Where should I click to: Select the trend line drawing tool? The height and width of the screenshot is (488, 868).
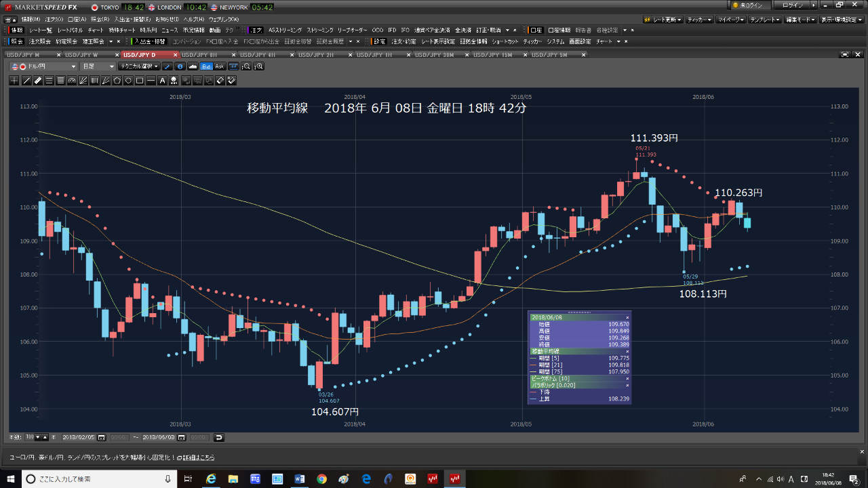pos(26,81)
